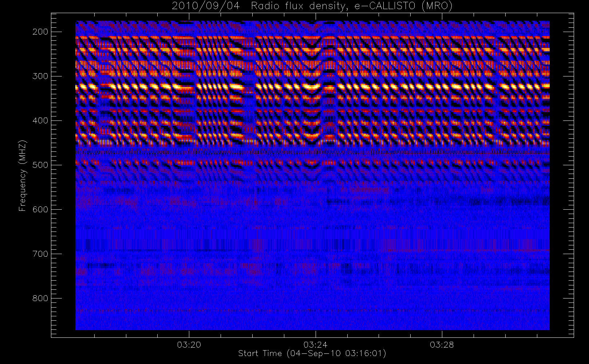Viewport: 589px width, 364px height.
Task: Click the bright yellow band near 320 MHz
Action: 312,87
